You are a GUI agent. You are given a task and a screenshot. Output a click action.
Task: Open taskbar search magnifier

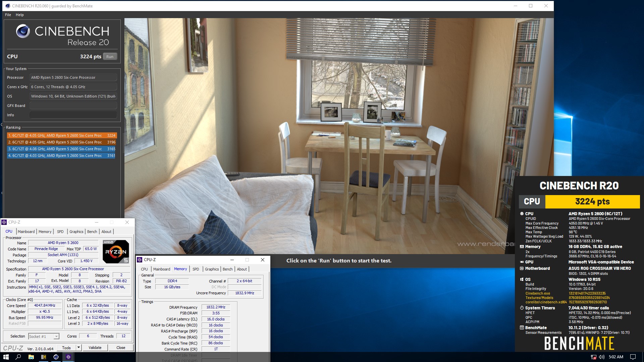pyautogui.click(x=18, y=357)
